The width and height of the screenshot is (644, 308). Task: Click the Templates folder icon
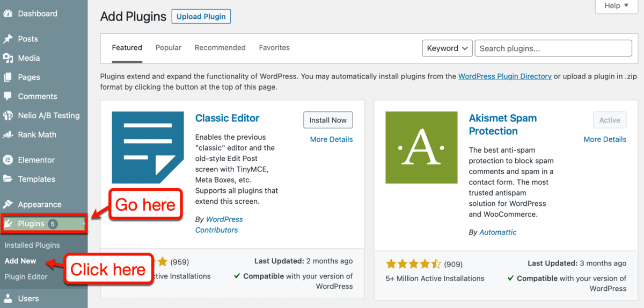pyautogui.click(x=8, y=179)
